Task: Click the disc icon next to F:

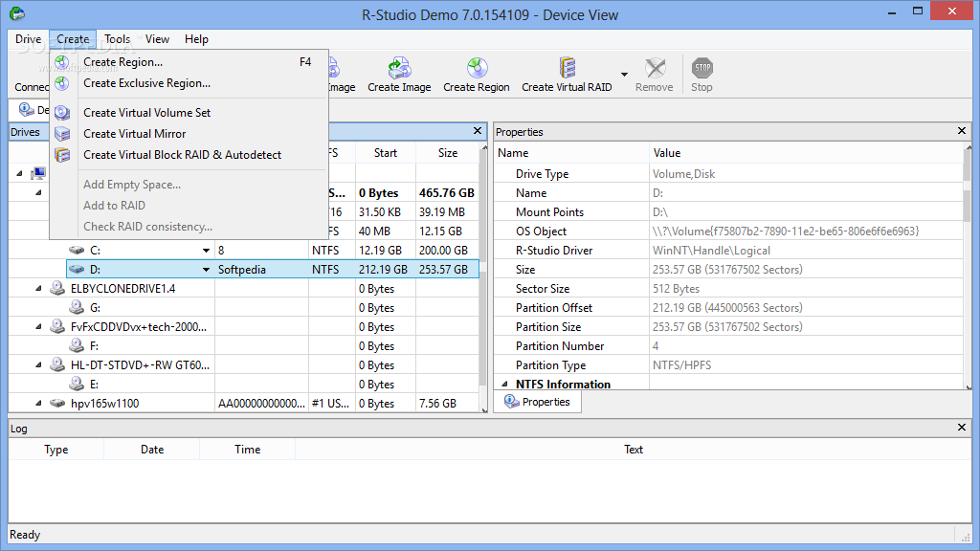Action: (77, 345)
